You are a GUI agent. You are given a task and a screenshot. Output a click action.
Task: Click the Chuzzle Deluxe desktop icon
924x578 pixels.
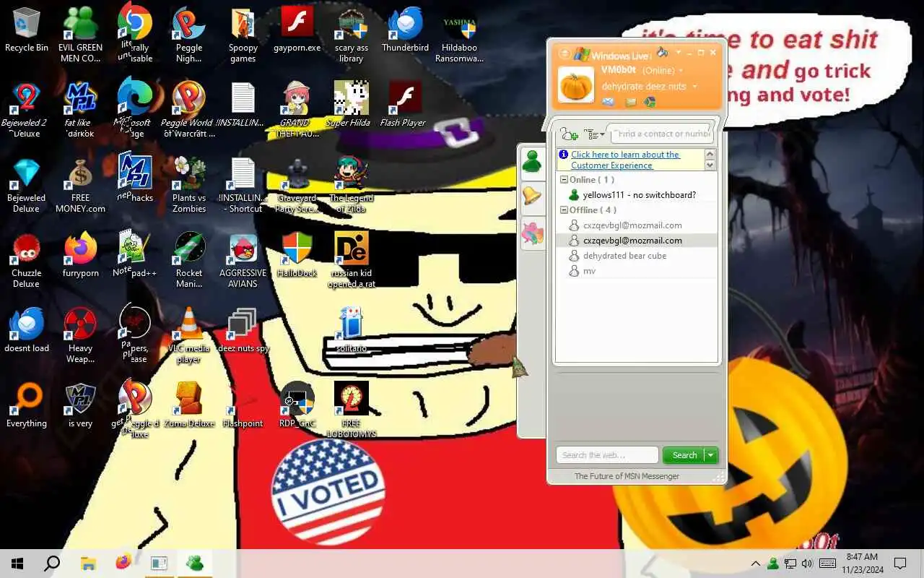27,260
